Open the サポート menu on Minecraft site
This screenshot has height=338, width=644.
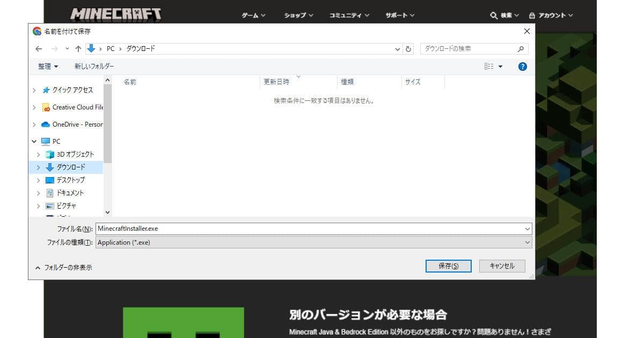coord(400,16)
